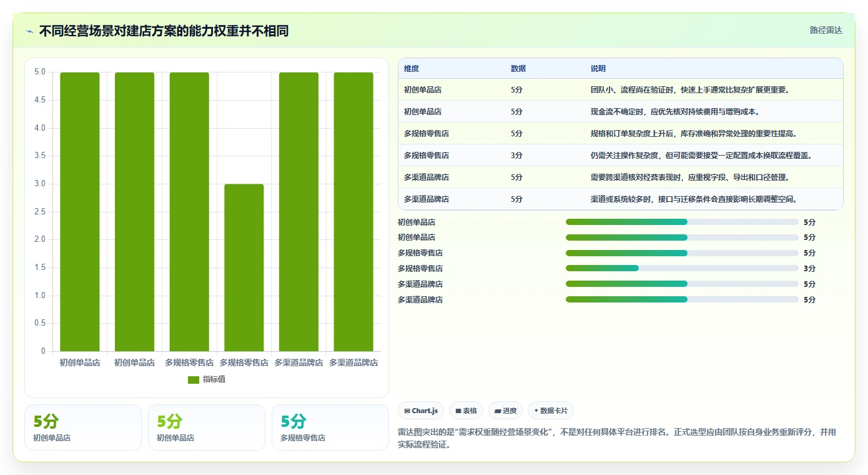The height and width of the screenshot is (475, 868).
Task: Select the description 需要跨渠道核对经营表现时
Action: pos(690,177)
